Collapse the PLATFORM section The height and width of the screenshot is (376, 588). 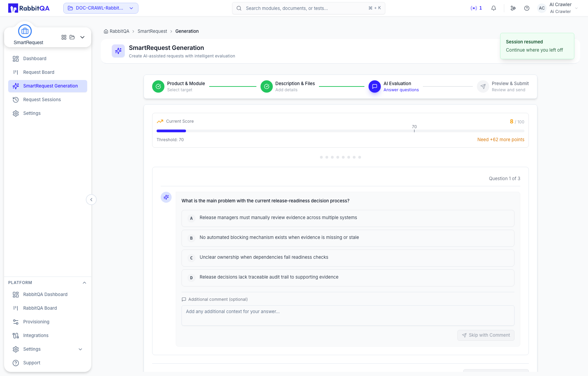[x=84, y=283]
